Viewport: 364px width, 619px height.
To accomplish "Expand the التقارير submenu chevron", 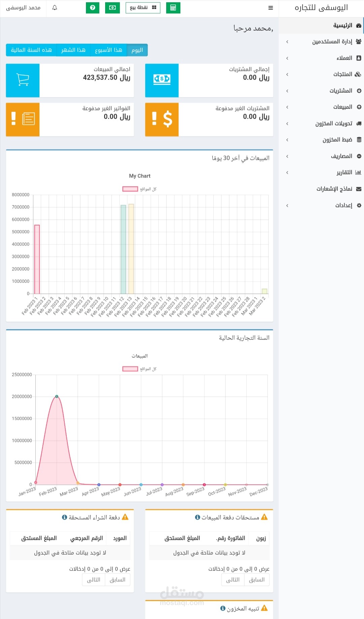I will pyautogui.click(x=287, y=173).
